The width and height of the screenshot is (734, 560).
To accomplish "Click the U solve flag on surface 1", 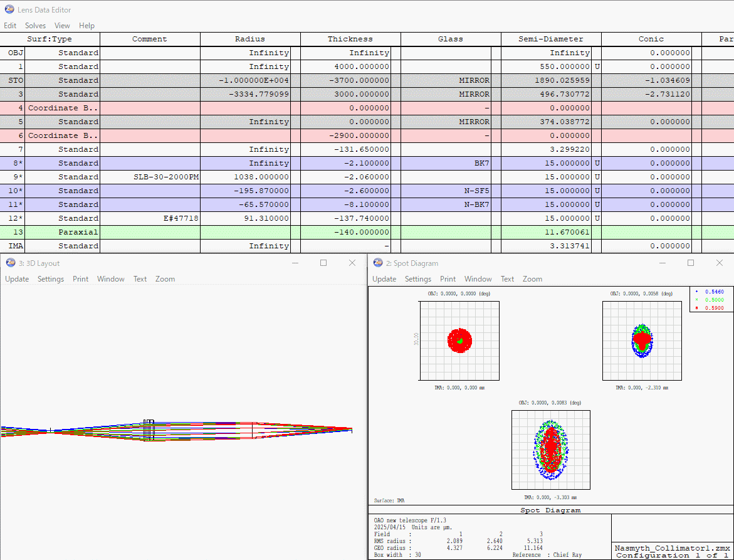I will (x=596, y=66).
